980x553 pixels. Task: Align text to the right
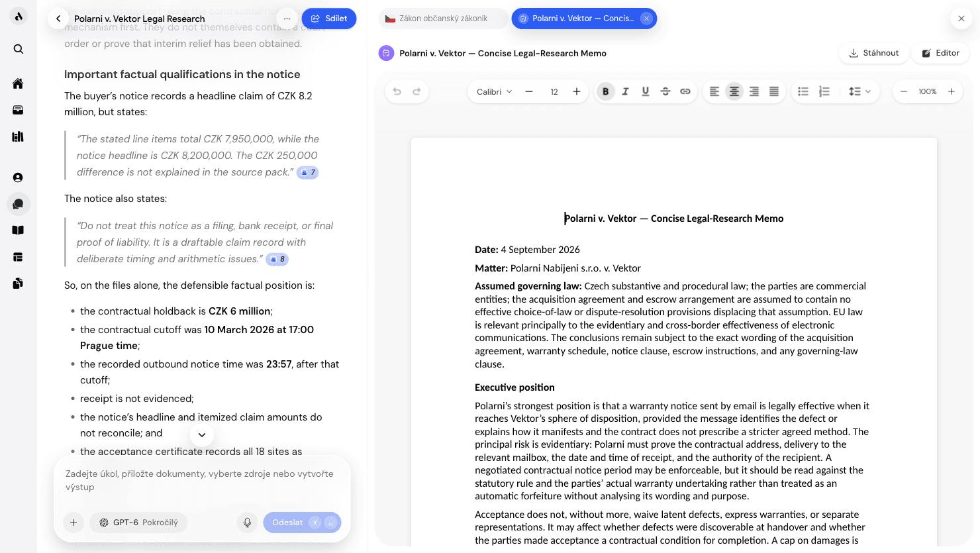pyautogui.click(x=754, y=91)
